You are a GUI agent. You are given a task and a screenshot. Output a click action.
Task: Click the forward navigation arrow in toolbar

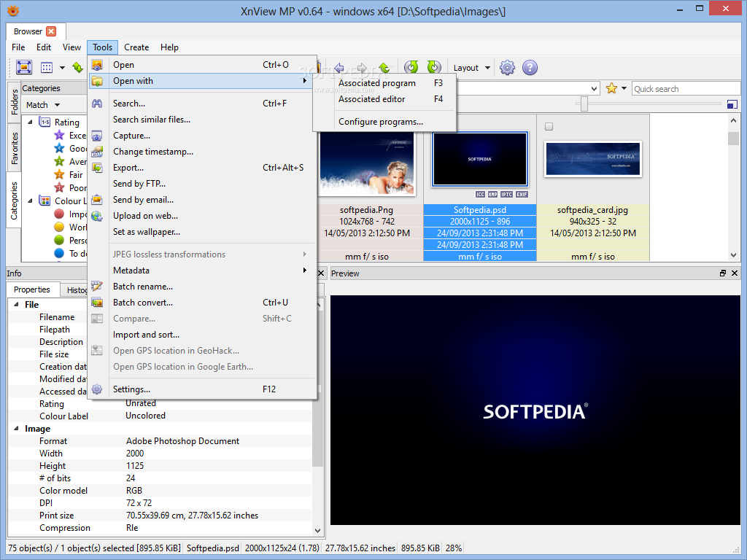(x=362, y=68)
